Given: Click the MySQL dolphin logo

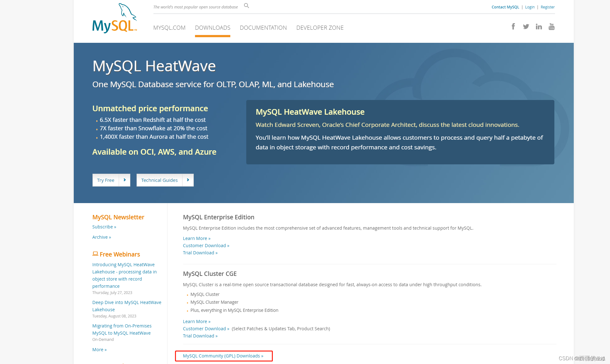Looking at the screenshot, I should [115, 18].
